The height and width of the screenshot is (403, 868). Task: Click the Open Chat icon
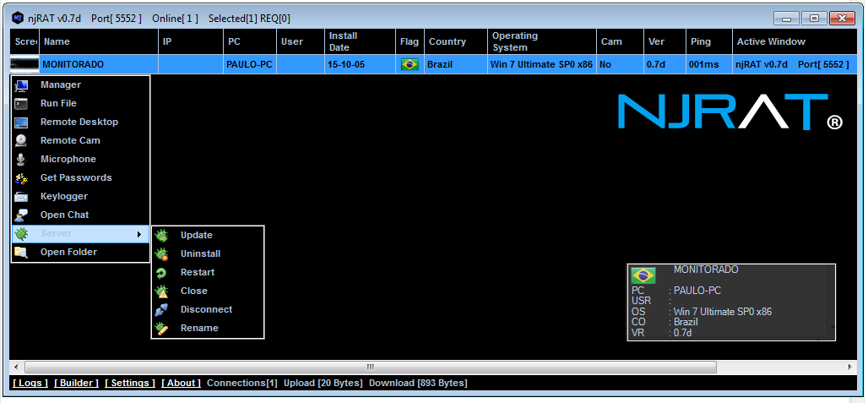click(x=21, y=215)
